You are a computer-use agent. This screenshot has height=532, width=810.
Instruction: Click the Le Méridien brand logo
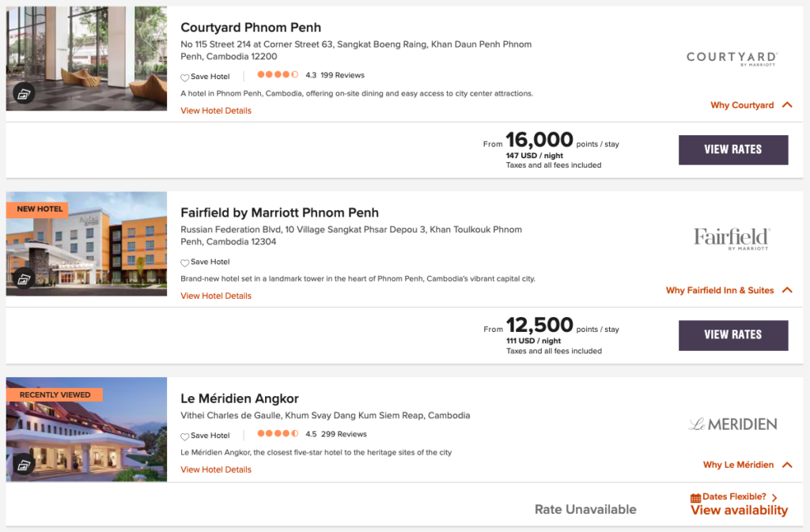pyautogui.click(x=732, y=424)
